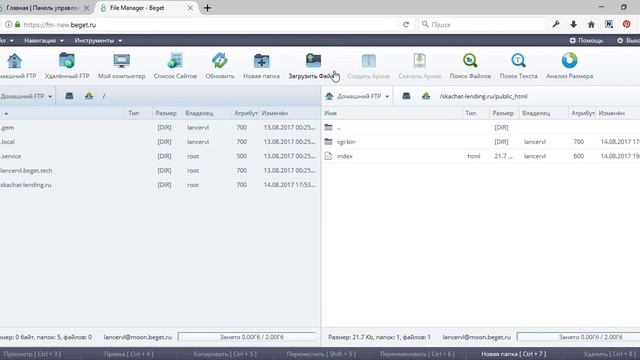Screen dimensions: 640x360
Task: Focus the browser search field Поиск
Action: [482, 24]
